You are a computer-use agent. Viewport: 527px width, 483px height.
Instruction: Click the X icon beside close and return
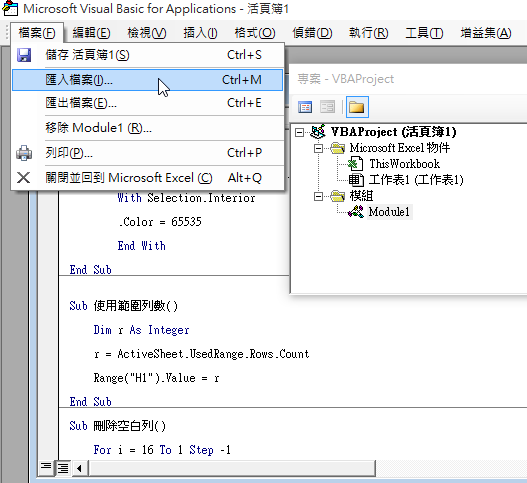click(24, 178)
